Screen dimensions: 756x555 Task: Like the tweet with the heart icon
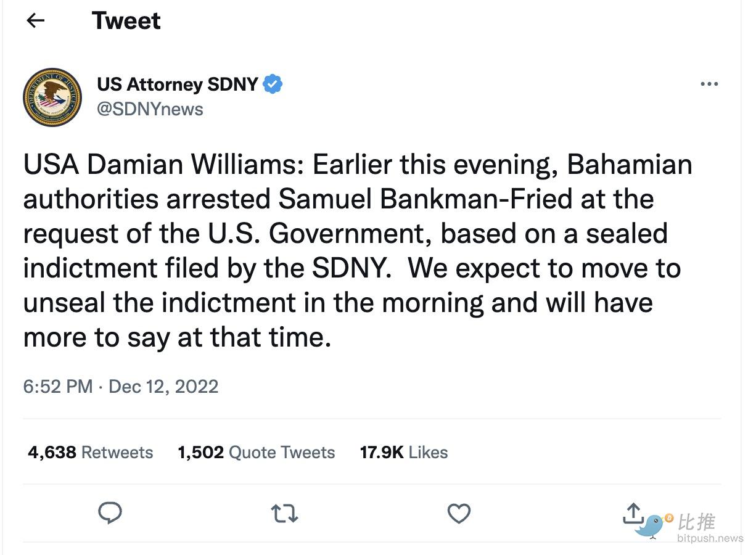tap(459, 514)
